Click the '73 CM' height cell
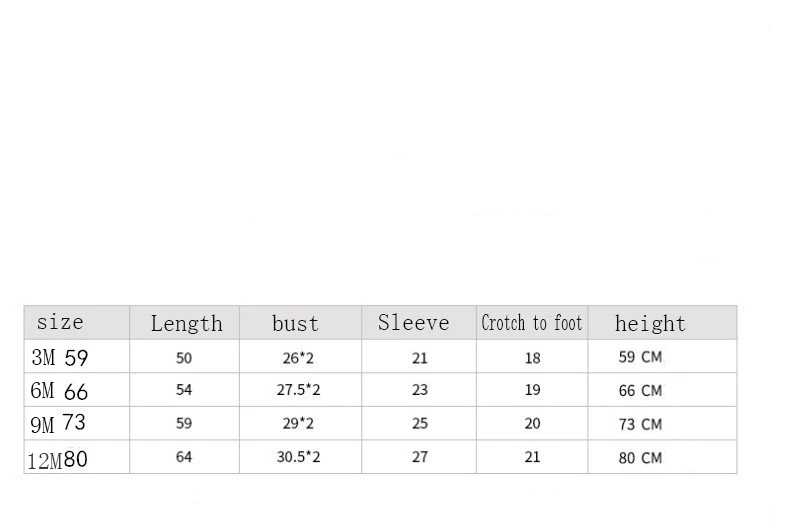Screen dimensions: 800x521 640,424
